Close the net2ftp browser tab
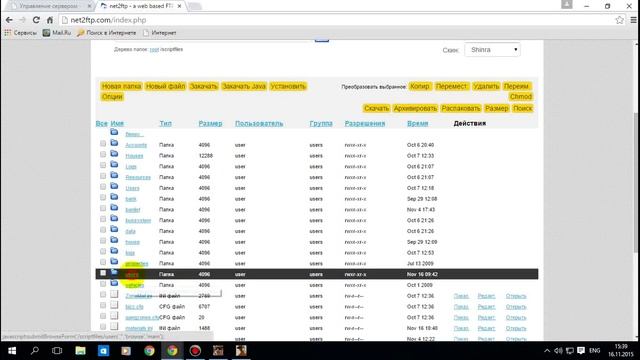This screenshot has width=640, height=360. coord(179,6)
